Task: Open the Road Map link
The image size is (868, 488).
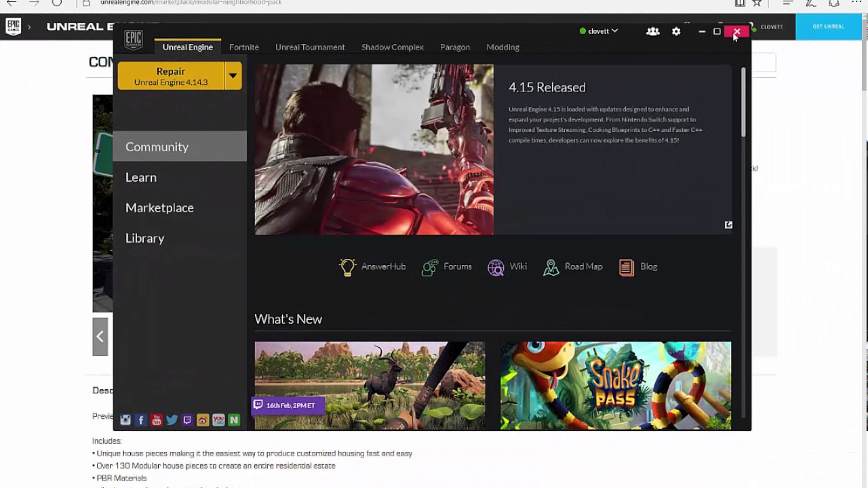Action: (583, 266)
